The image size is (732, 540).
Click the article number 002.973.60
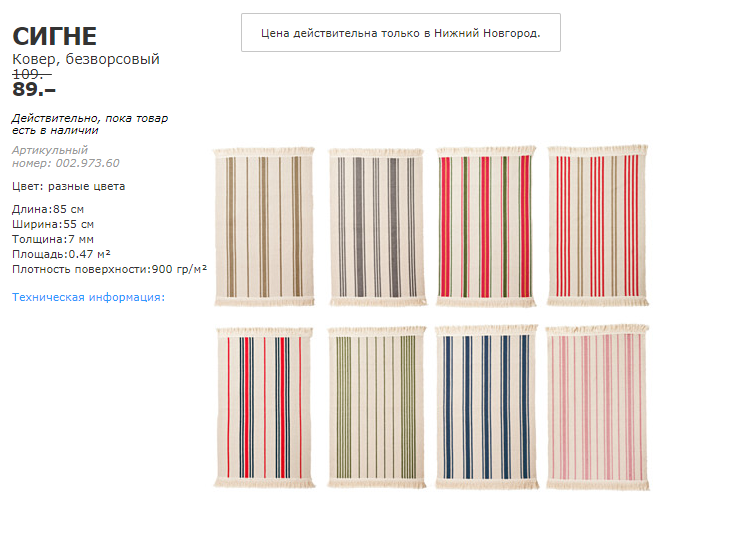pos(87,163)
